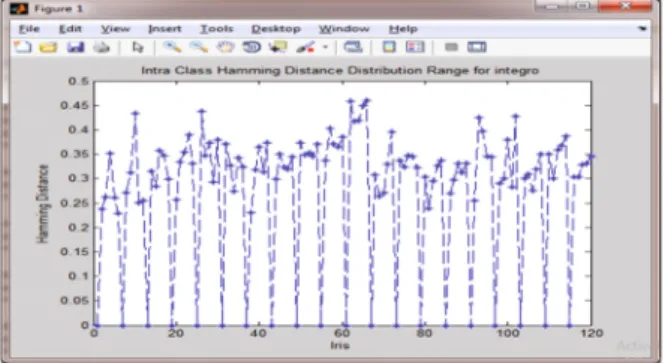Click the dock figure arrow beside Help menu
The image size is (665, 363).
(x=643, y=29)
